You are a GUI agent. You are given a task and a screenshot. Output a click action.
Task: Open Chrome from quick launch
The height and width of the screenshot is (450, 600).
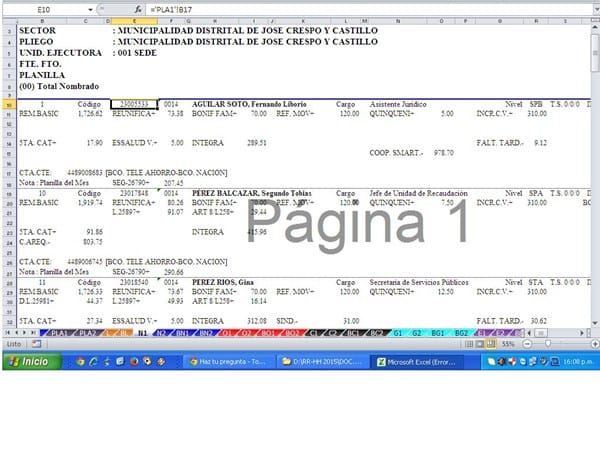(80, 362)
